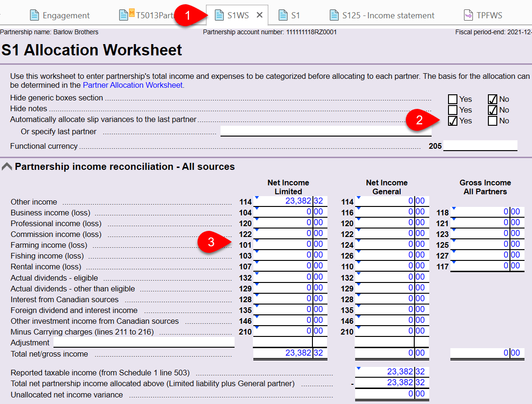Select Foreign dividend and interest Limited amount
This screenshot has width=532, height=404.
pyautogui.click(x=290, y=309)
